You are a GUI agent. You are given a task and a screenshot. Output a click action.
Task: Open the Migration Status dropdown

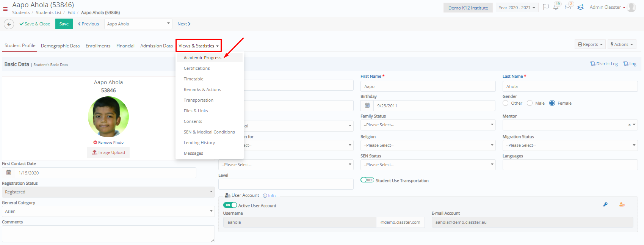pos(570,145)
